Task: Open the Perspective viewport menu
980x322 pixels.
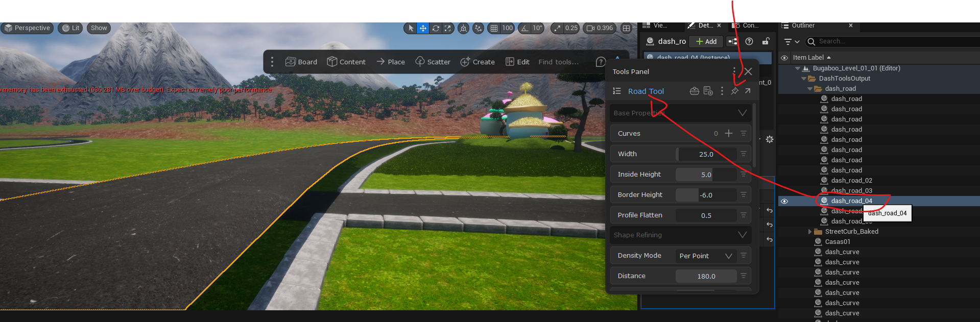Action: pyautogui.click(x=28, y=28)
